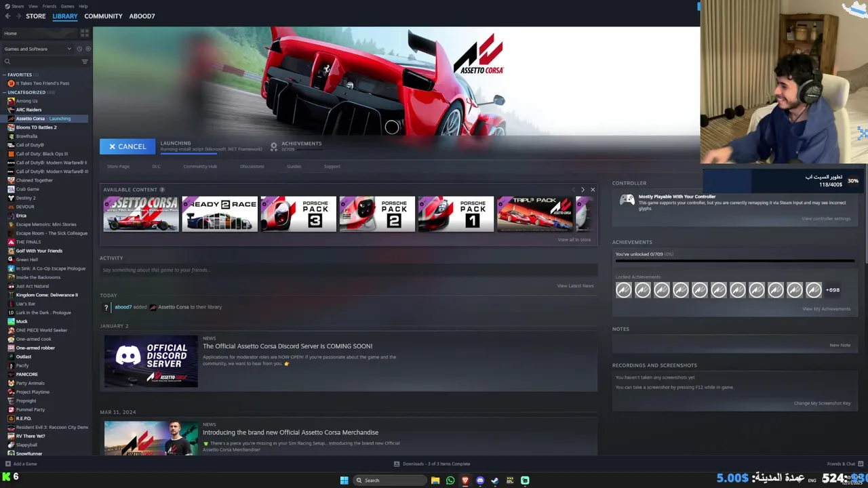Image resolution: width=868 pixels, height=488 pixels.
Task: Go to the COMMUNITY section
Action: (x=103, y=16)
